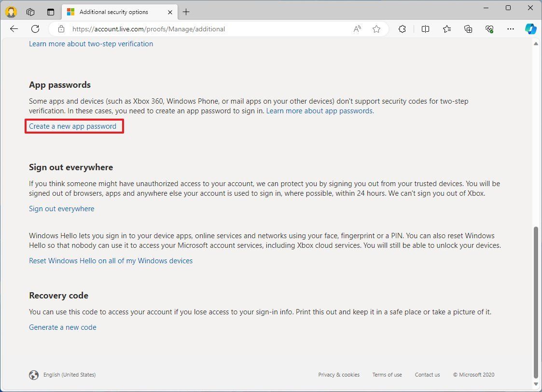
Task: Refresh the current page
Action: (35, 29)
